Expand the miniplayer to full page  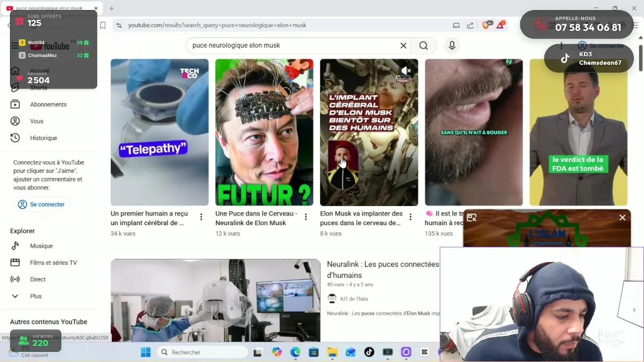[471, 218]
